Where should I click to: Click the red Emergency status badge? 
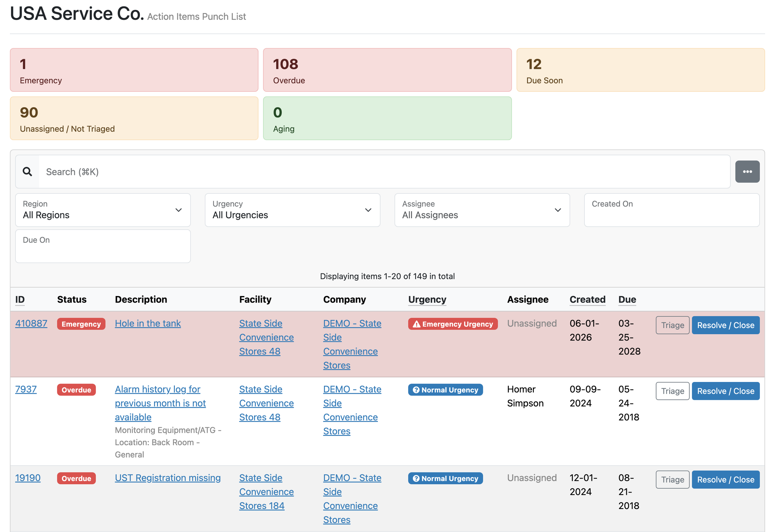[81, 324]
